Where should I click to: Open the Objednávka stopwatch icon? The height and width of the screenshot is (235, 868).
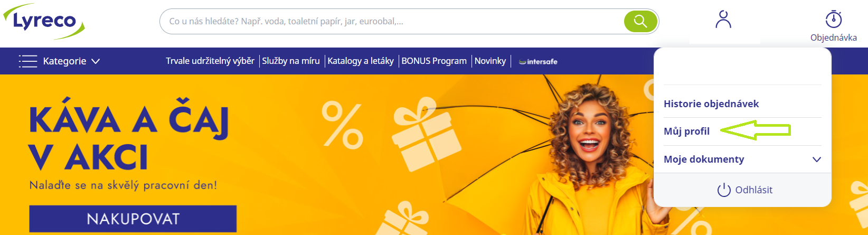coord(834,19)
